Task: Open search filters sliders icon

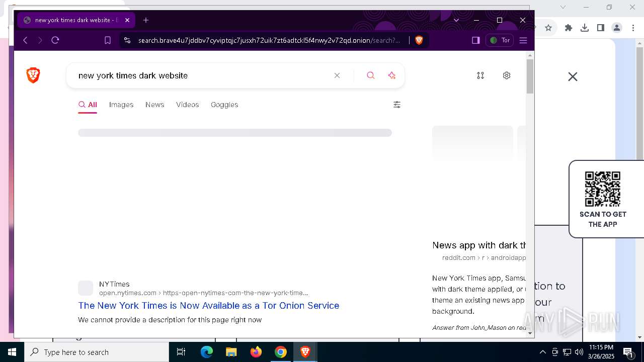Action: (x=397, y=105)
